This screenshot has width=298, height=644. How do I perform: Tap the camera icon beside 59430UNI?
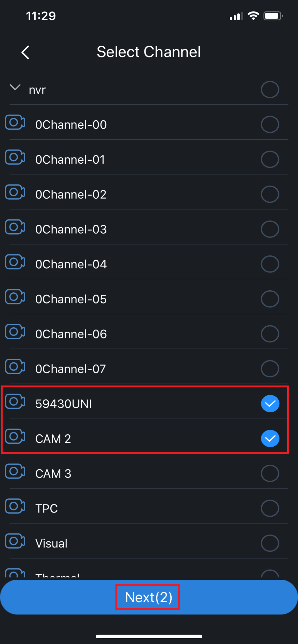[x=15, y=401]
